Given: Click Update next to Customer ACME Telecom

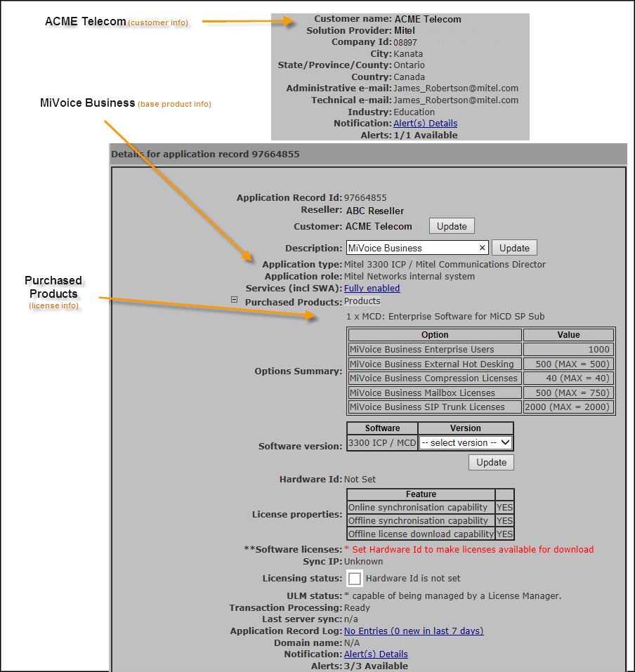Looking at the screenshot, I should (x=452, y=226).
